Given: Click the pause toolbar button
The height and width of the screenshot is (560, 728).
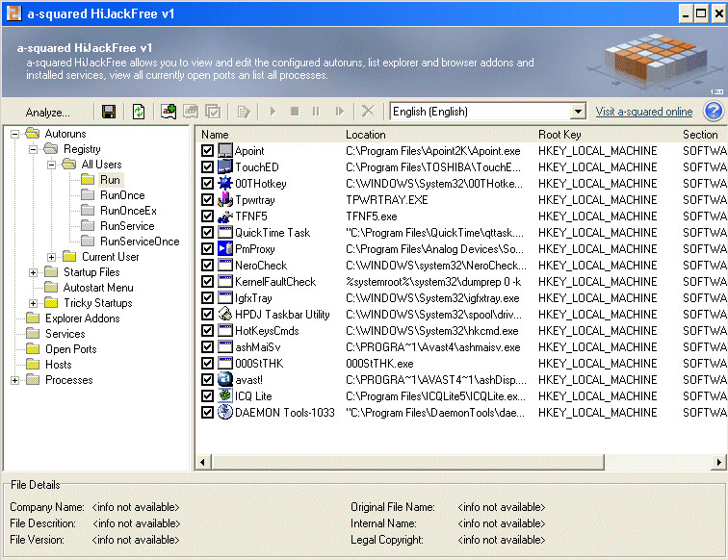Looking at the screenshot, I should (x=316, y=112).
